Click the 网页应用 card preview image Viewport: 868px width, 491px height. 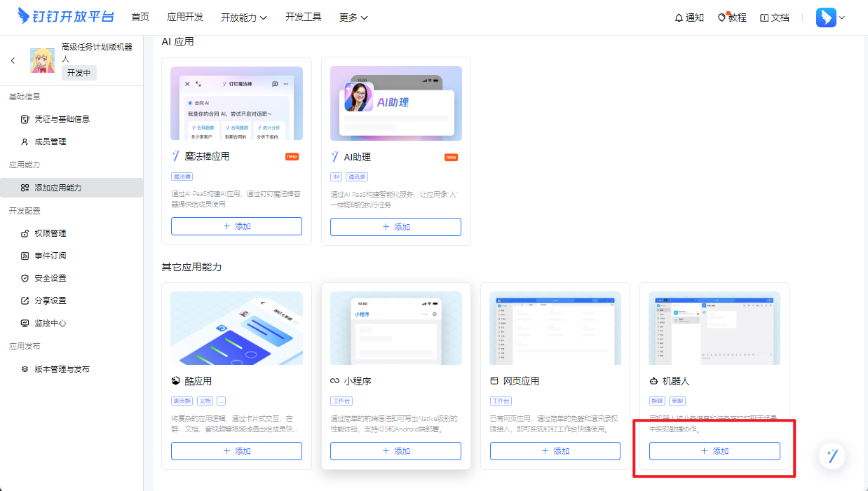point(555,328)
